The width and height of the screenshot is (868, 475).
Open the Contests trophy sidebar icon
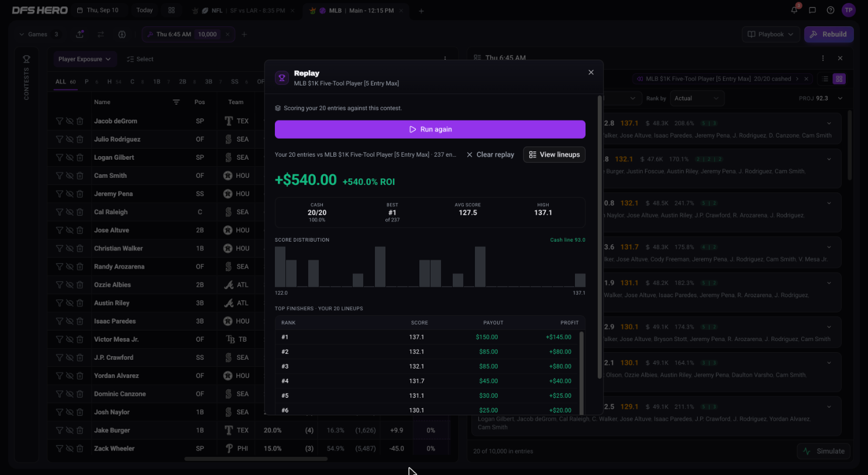click(26, 59)
